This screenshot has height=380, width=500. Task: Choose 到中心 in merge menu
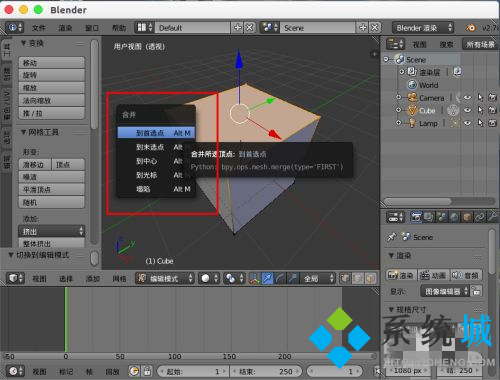(156, 161)
